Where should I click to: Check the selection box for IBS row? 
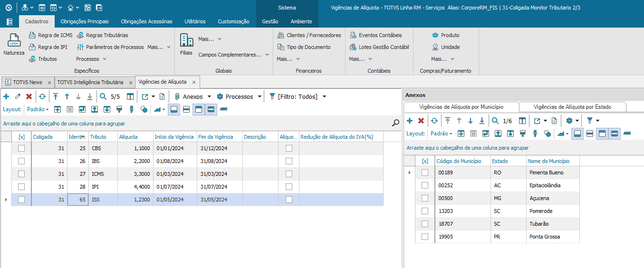tap(21, 161)
